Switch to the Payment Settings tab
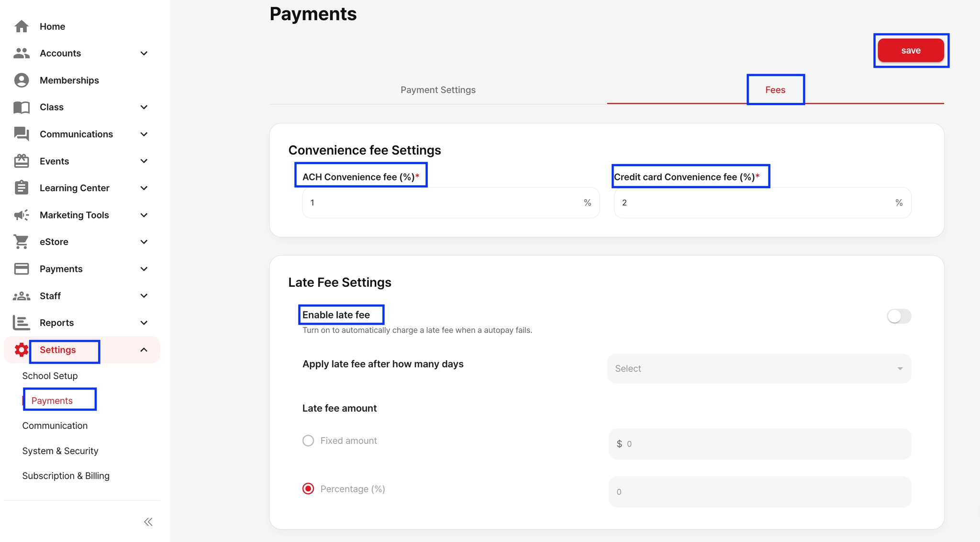 pos(438,90)
